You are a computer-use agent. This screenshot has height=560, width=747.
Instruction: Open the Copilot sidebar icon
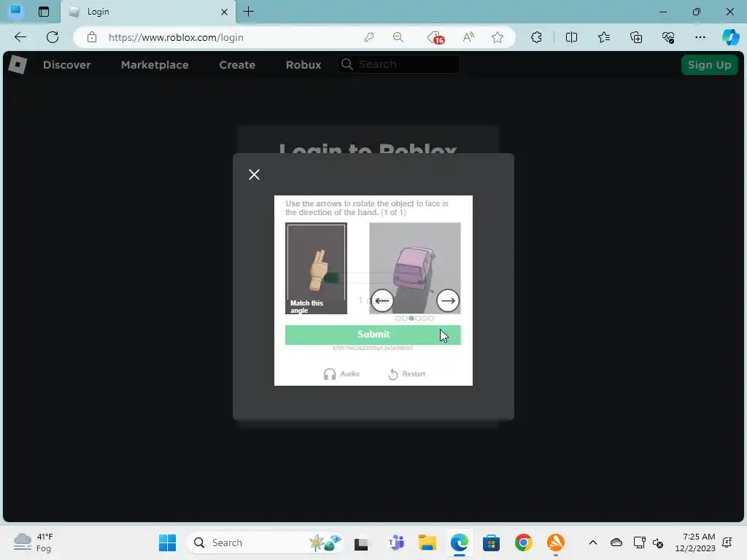click(x=730, y=37)
